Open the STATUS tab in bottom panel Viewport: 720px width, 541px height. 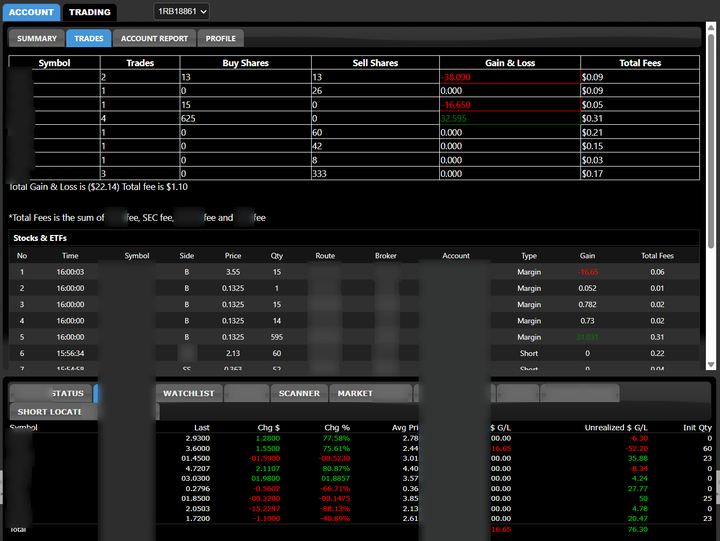coord(51,394)
